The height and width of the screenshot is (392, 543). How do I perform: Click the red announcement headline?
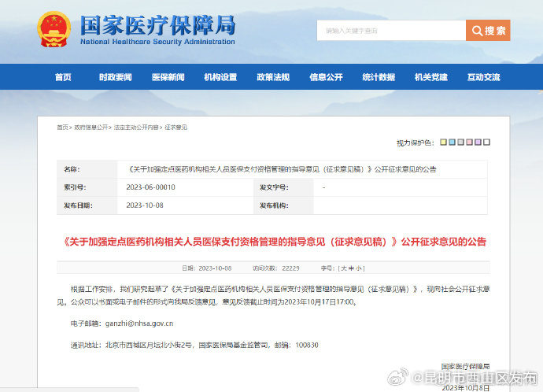click(275, 242)
